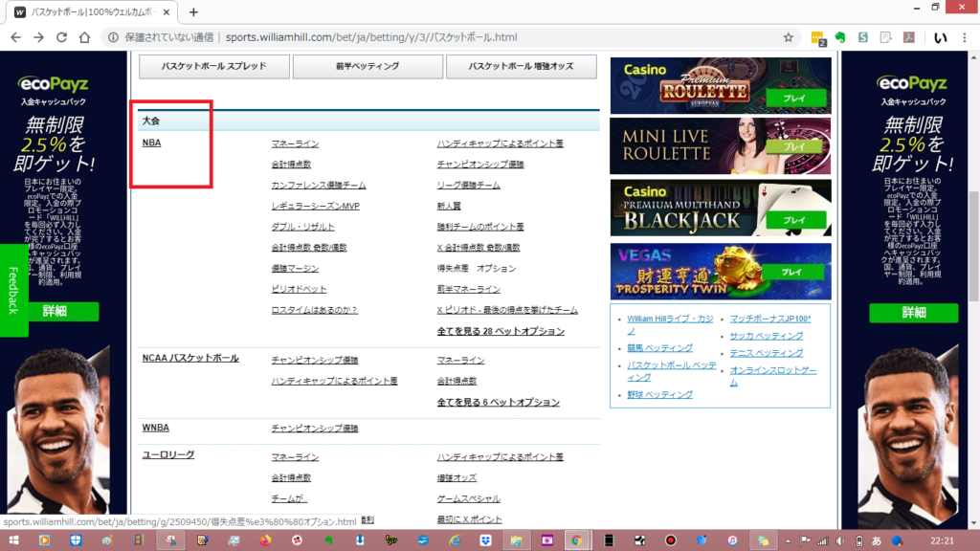Launch the media player taskbar icon

(x=44, y=540)
